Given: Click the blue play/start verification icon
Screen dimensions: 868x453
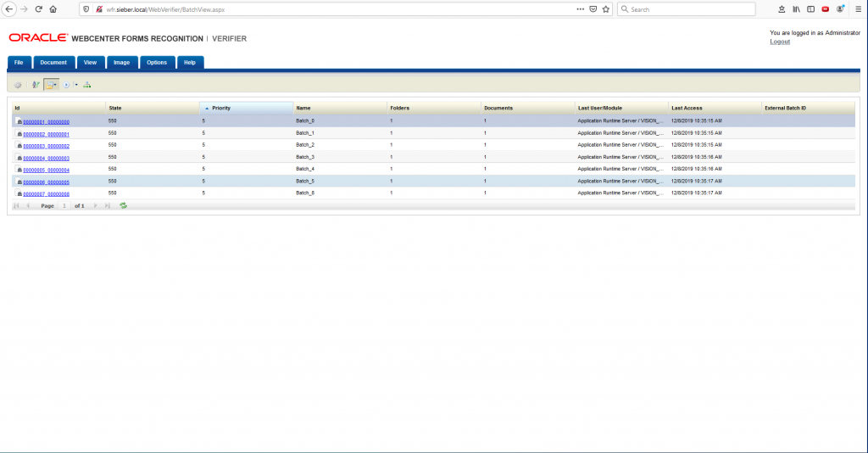Looking at the screenshot, I should pos(67,85).
